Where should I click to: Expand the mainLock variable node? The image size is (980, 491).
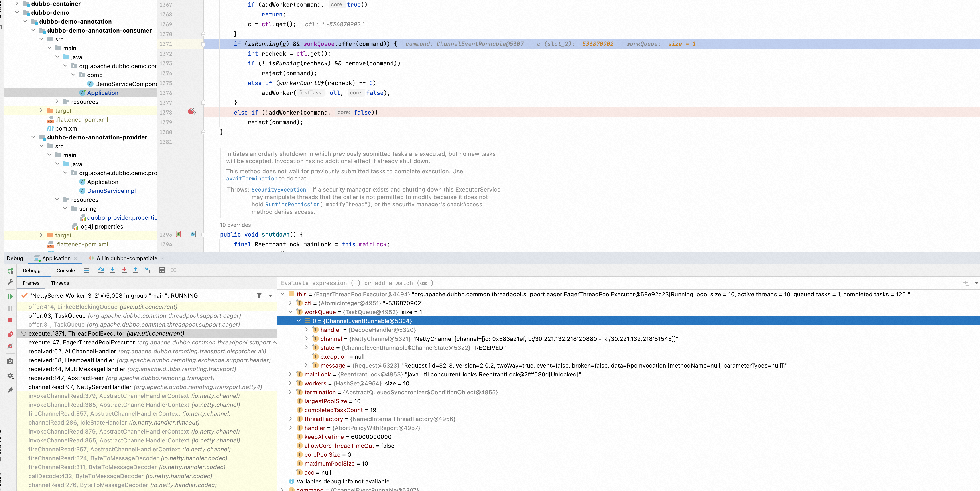click(x=291, y=374)
